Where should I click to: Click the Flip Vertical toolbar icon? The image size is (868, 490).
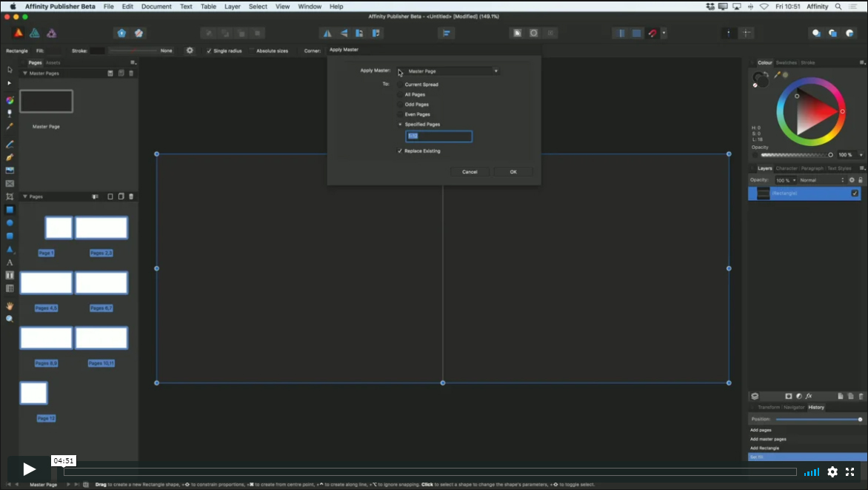point(344,33)
